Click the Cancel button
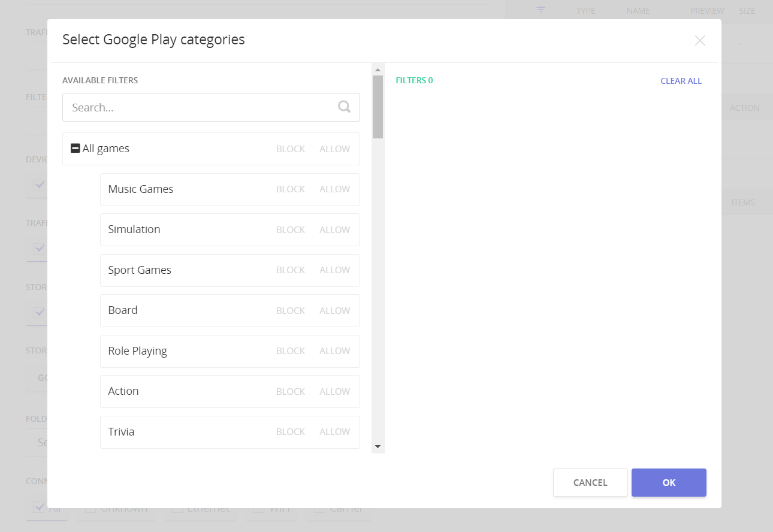Image resolution: width=773 pixels, height=532 pixels. pyautogui.click(x=590, y=482)
